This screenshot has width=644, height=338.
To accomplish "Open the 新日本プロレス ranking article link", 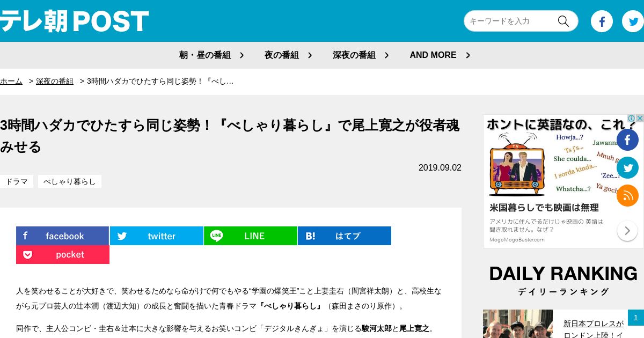I will click(x=594, y=328).
